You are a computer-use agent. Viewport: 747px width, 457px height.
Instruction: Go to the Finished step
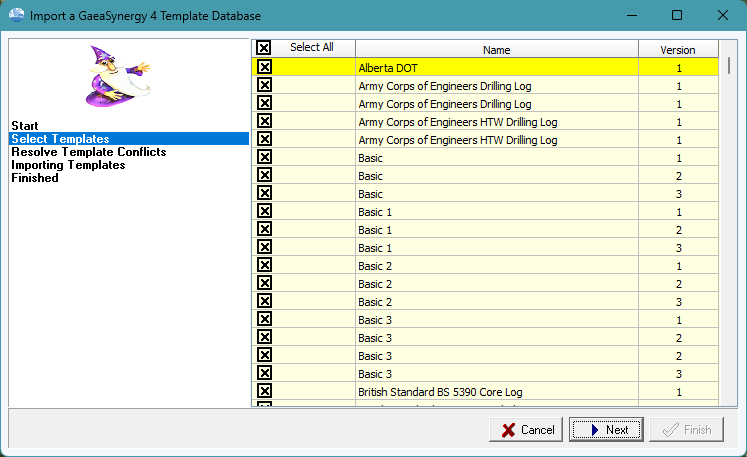point(35,178)
